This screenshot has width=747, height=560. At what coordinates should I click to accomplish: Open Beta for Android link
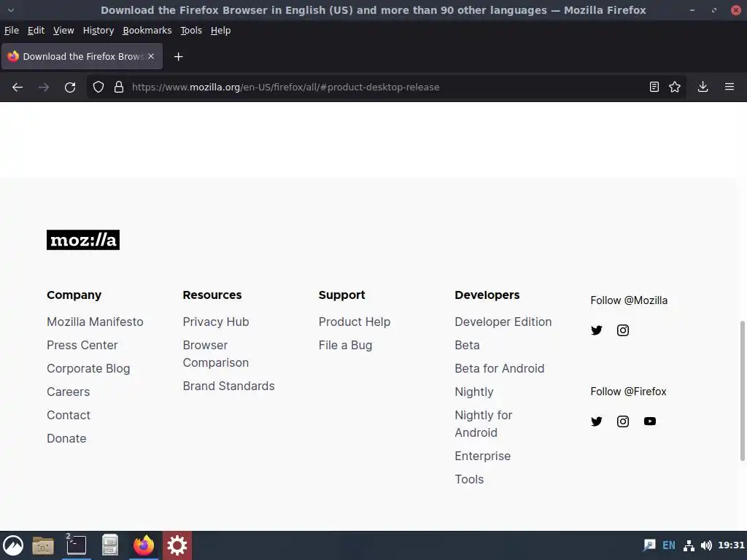pos(499,368)
